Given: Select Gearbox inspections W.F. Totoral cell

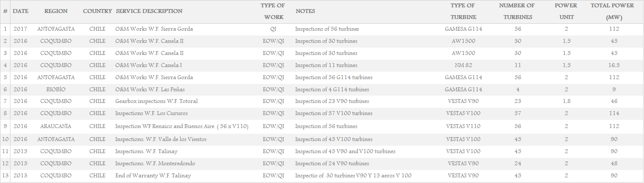Looking at the screenshot, I should tap(157, 101).
